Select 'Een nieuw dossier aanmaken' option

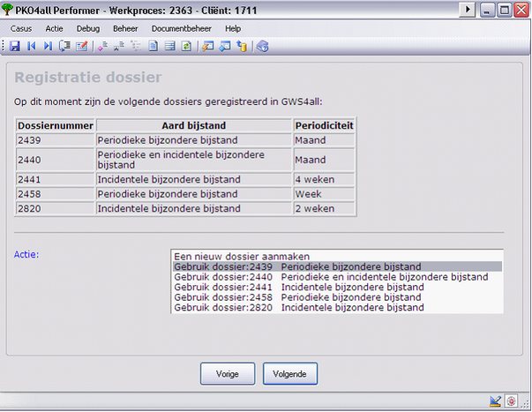[337, 257]
